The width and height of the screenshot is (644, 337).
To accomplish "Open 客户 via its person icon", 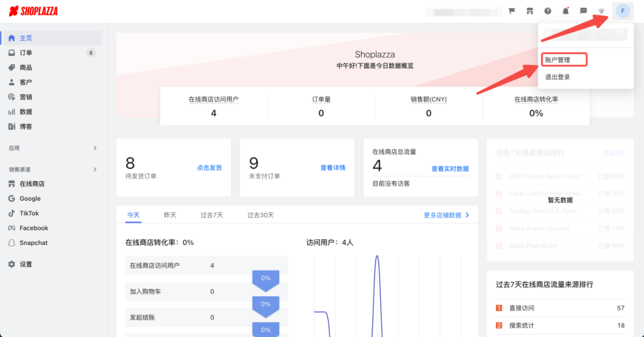I will coord(12,82).
